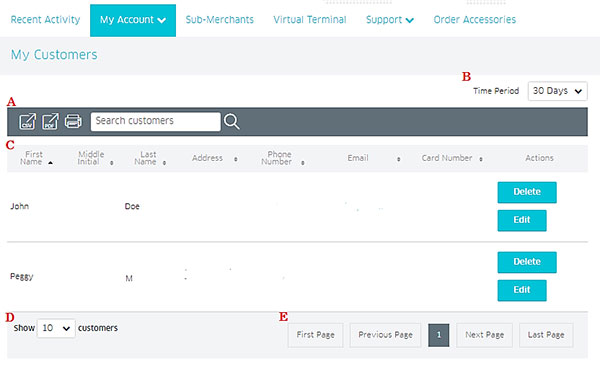
Task: Click the Search customers field
Action: [155, 121]
